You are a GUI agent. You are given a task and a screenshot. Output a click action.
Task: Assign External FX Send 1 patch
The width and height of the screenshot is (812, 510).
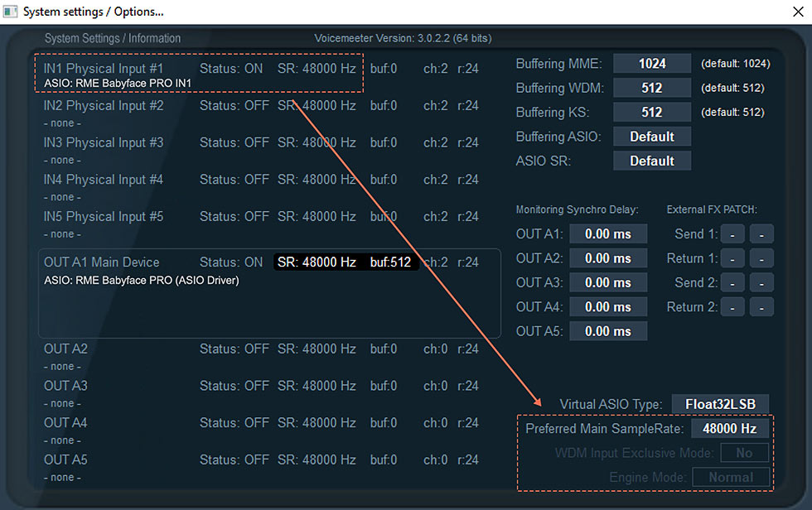coord(732,233)
